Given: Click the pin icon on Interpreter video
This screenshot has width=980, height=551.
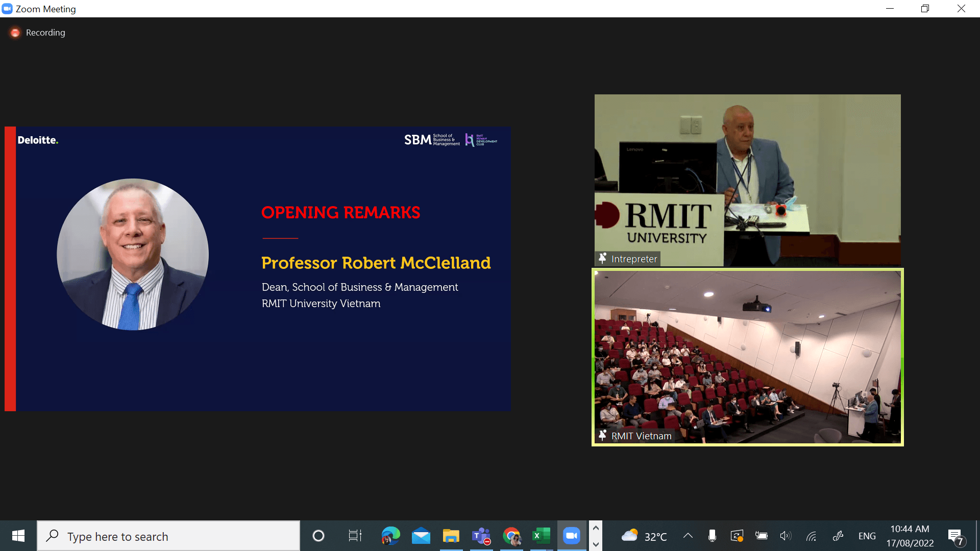Looking at the screenshot, I should 603,259.
